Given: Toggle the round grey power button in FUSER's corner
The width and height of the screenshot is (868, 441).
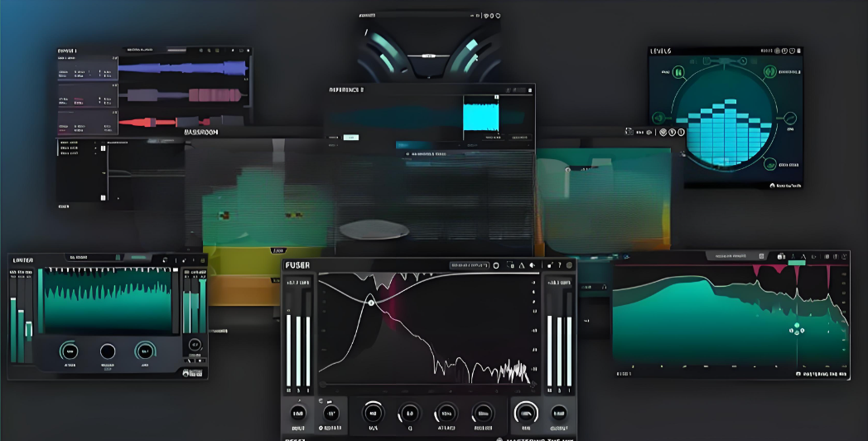Looking at the screenshot, I should pos(568,265).
